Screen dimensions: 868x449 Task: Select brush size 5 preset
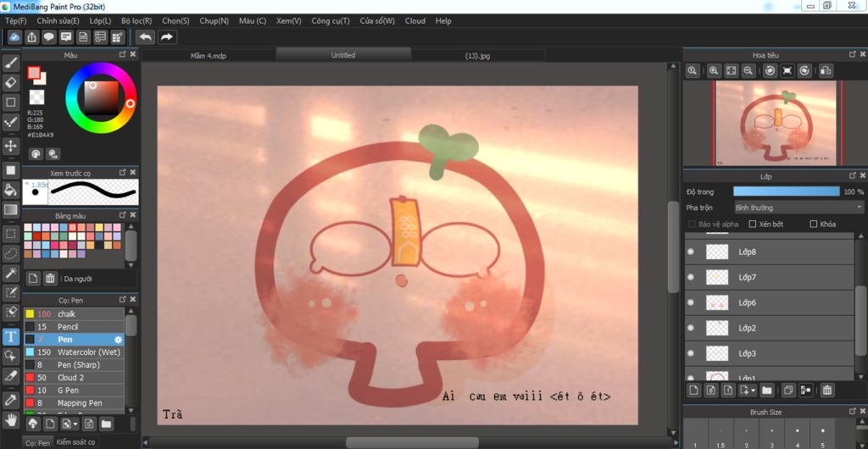tap(823, 434)
